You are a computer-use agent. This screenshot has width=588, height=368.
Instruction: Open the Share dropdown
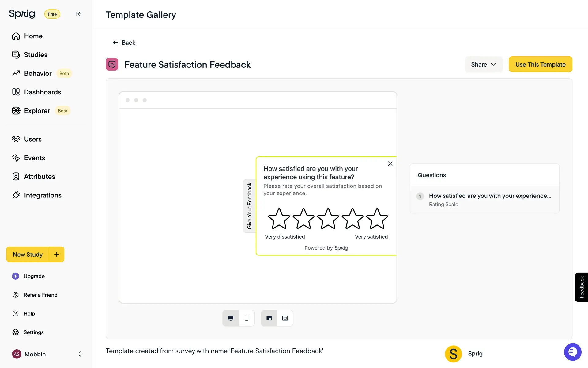pyautogui.click(x=483, y=64)
